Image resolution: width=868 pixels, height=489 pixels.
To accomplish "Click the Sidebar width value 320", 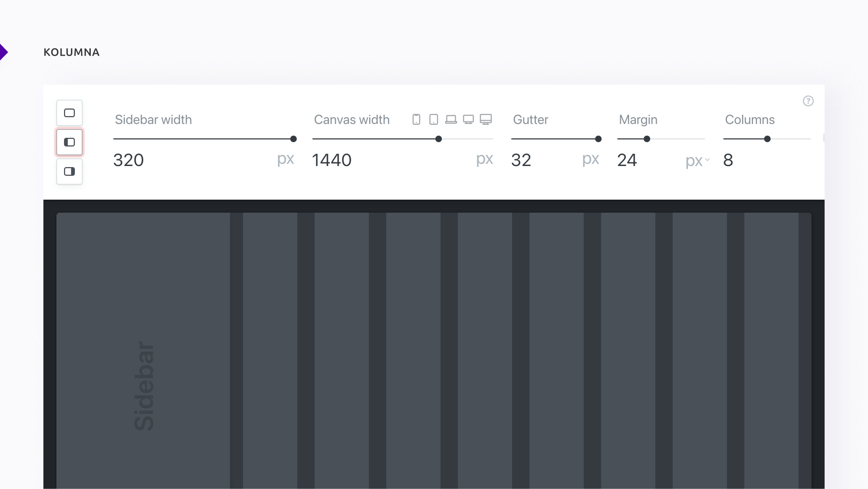I will click(129, 160).
